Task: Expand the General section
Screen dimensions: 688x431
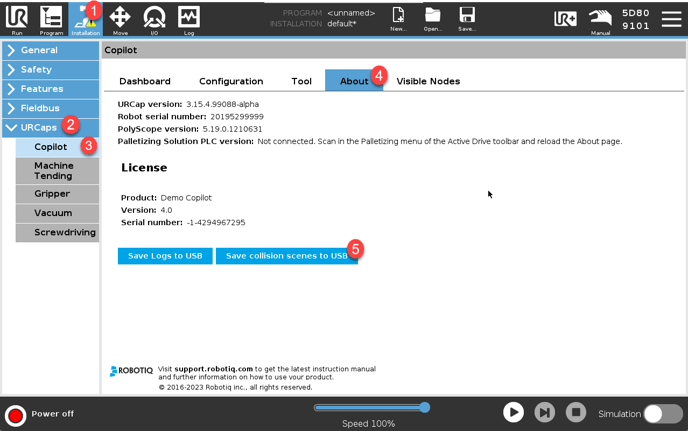Action: tap(50, 50)
